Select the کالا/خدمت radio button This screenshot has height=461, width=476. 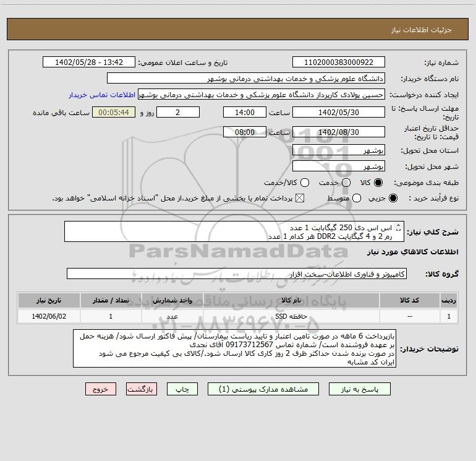coord(305,183)
